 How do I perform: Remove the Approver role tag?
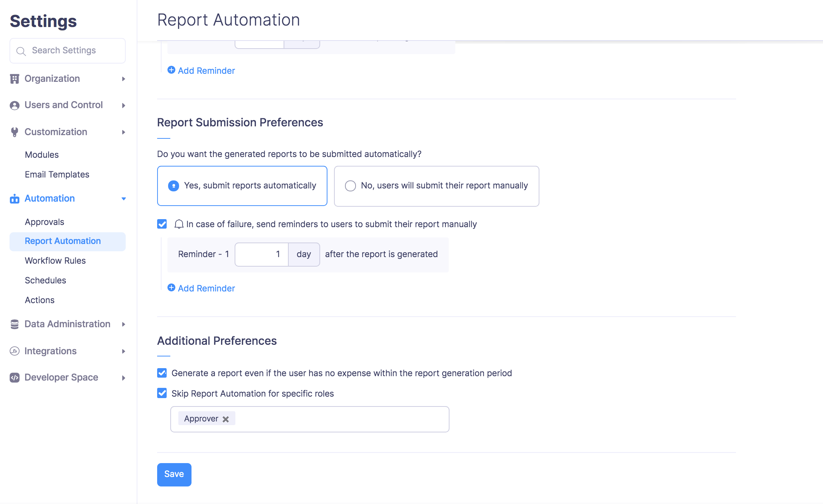[x=226, y=419]
